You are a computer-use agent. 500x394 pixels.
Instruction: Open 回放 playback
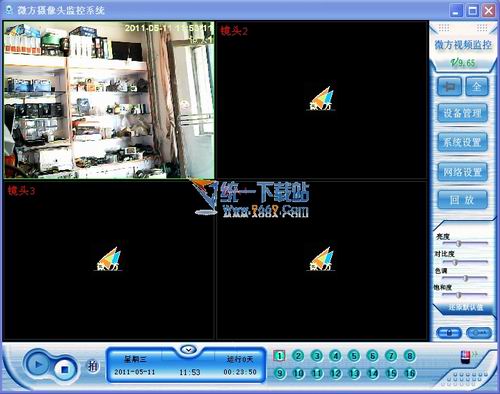click(462, 200)
